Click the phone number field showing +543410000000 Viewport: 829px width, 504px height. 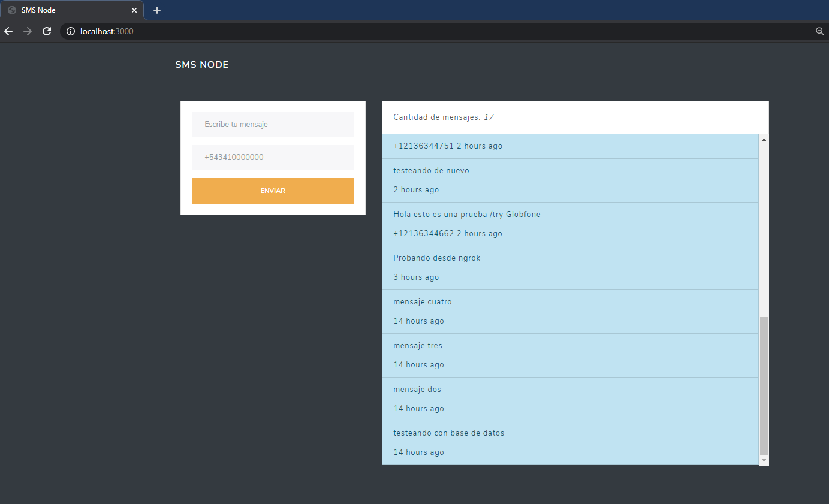(273, 157)
